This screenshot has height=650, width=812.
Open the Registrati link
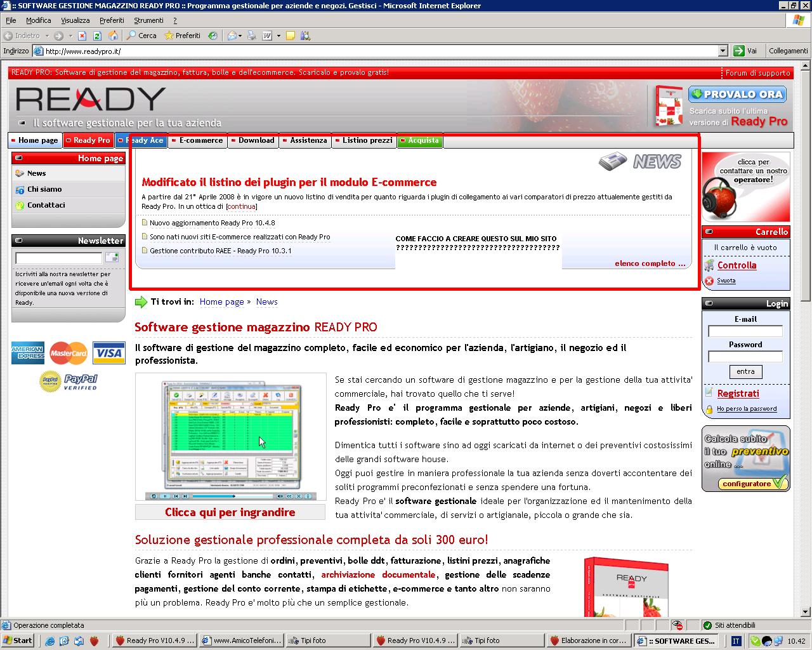coord(738,394)
